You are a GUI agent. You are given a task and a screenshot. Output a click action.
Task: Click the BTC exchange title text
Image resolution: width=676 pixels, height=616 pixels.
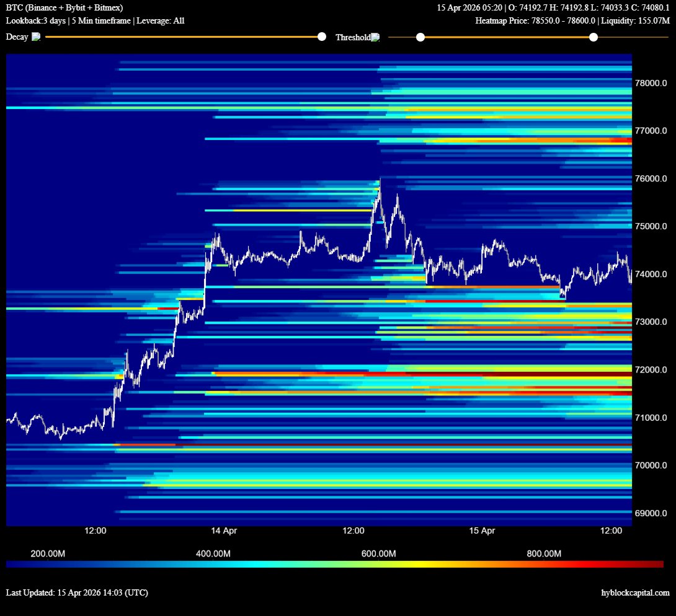[x=64, y=7]
